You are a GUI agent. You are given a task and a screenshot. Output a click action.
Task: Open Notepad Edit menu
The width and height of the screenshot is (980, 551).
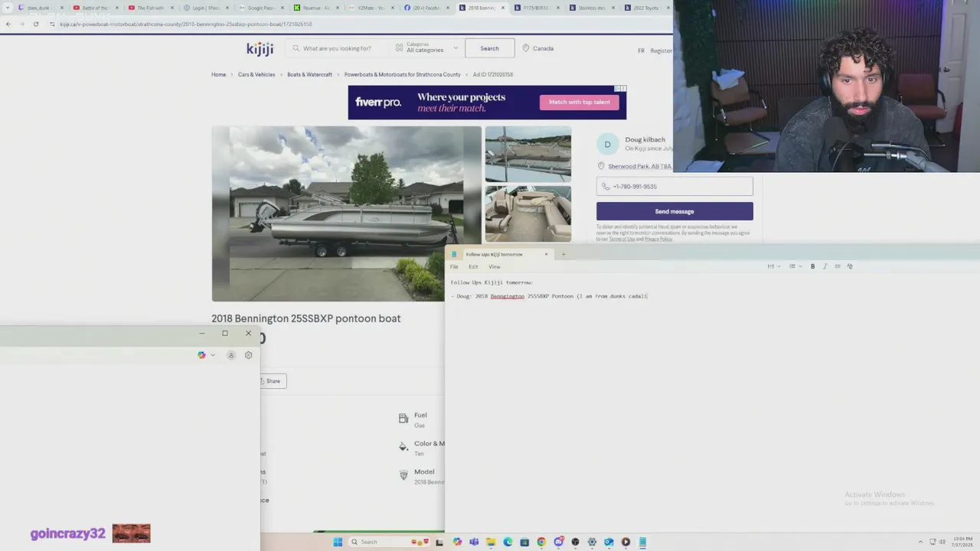click(x=473, y=266)
